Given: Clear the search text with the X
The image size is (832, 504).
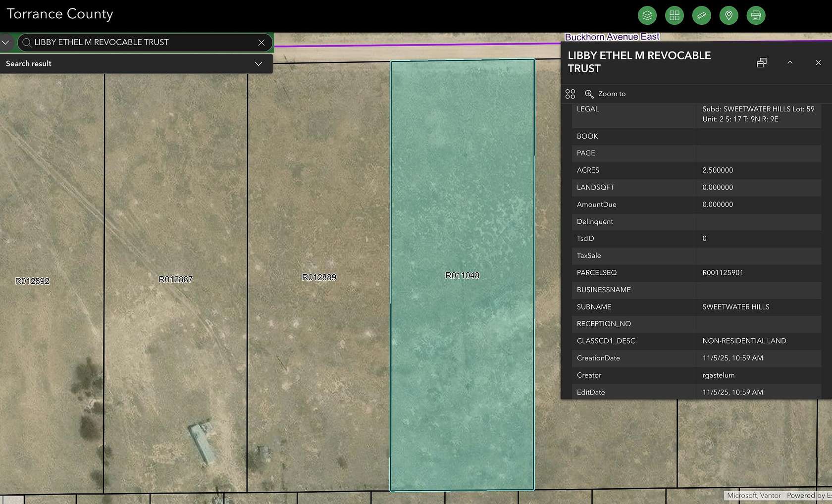Looking at the screenshot, I should click(x=261, y=43).
